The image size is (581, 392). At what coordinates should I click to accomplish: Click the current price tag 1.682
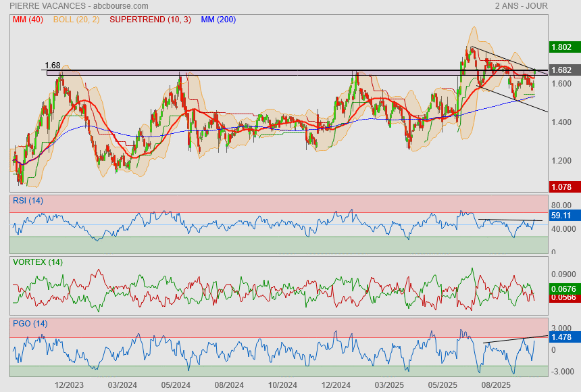click(561, 70)
